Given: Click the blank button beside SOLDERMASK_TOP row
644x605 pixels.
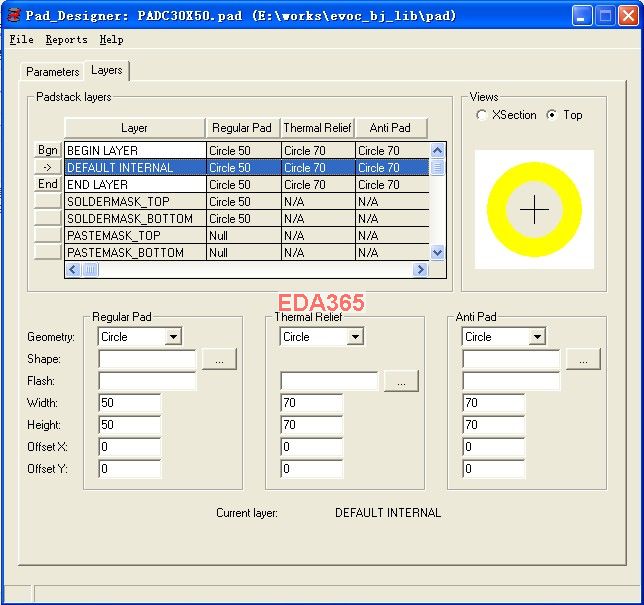Looking at the screenshot, I should click(48, 201).
